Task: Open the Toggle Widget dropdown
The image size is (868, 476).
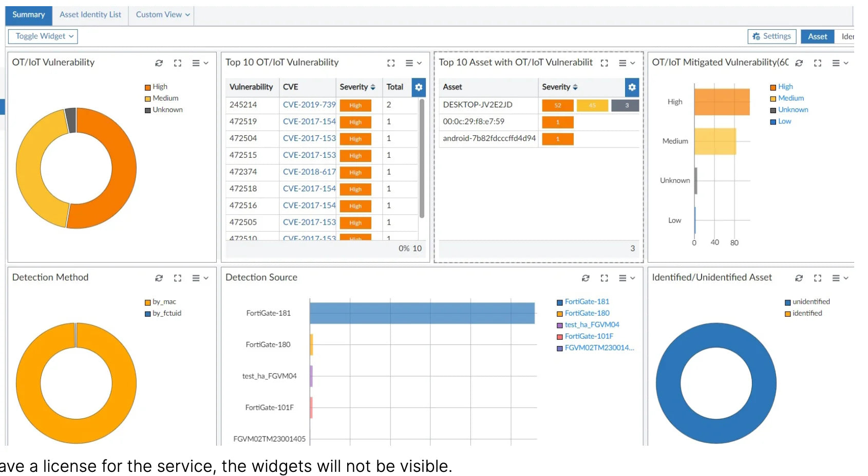Action: (43, 36)
